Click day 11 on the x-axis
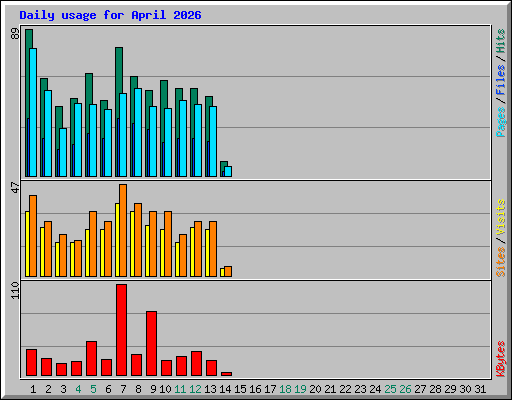This screenshot has width=512, height=400. (x=180, y=389)
